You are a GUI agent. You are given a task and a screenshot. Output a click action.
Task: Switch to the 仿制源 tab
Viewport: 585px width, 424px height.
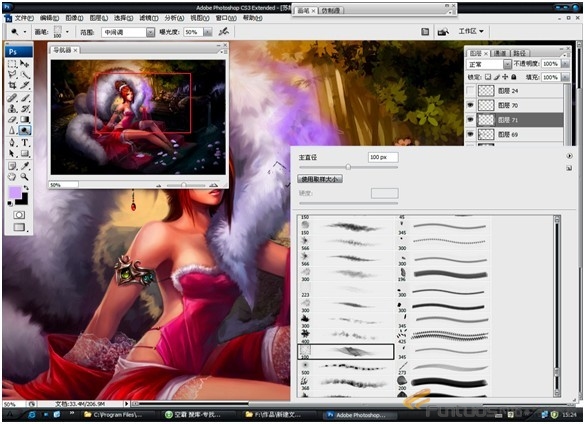coord(331,10)
